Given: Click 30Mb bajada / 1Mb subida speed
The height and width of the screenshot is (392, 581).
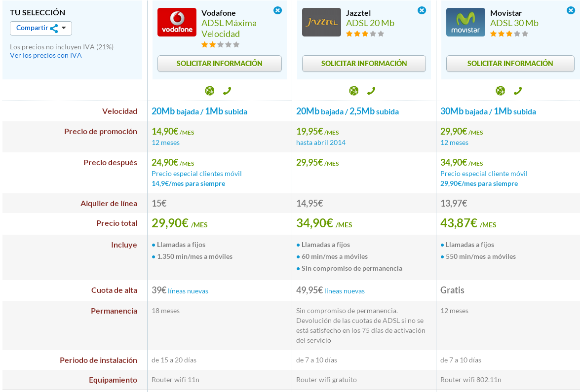Looking at the screenshot, I should [x=488, y=111].
